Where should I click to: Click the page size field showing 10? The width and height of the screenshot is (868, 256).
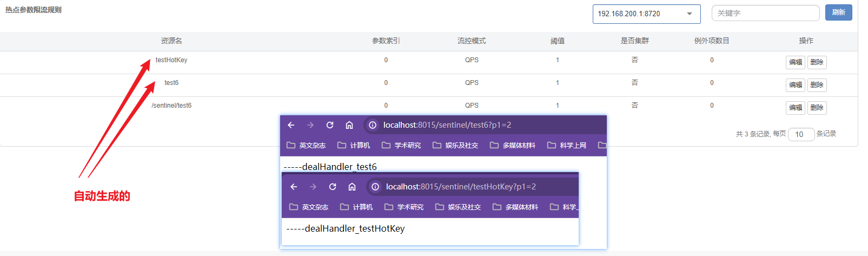[x=801, y=134]
